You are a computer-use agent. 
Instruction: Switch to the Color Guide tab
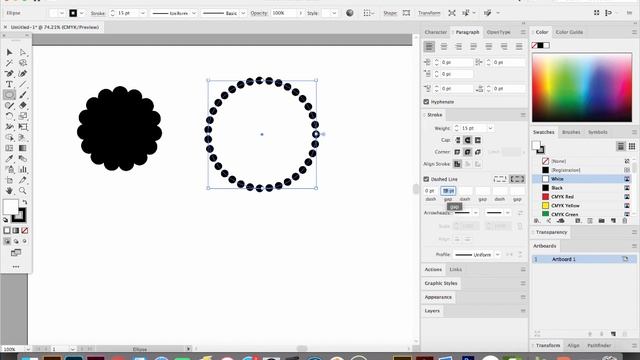(569, 32)
